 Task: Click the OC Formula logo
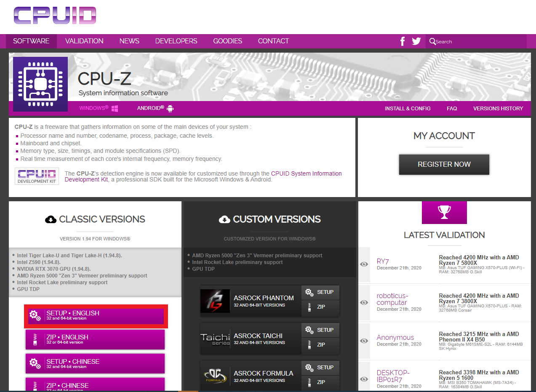point(215,376)
